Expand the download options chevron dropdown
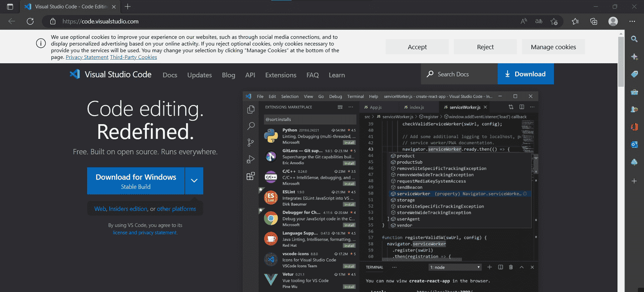The height and width of the screenshot is (292, 644). tap(194, 181)
